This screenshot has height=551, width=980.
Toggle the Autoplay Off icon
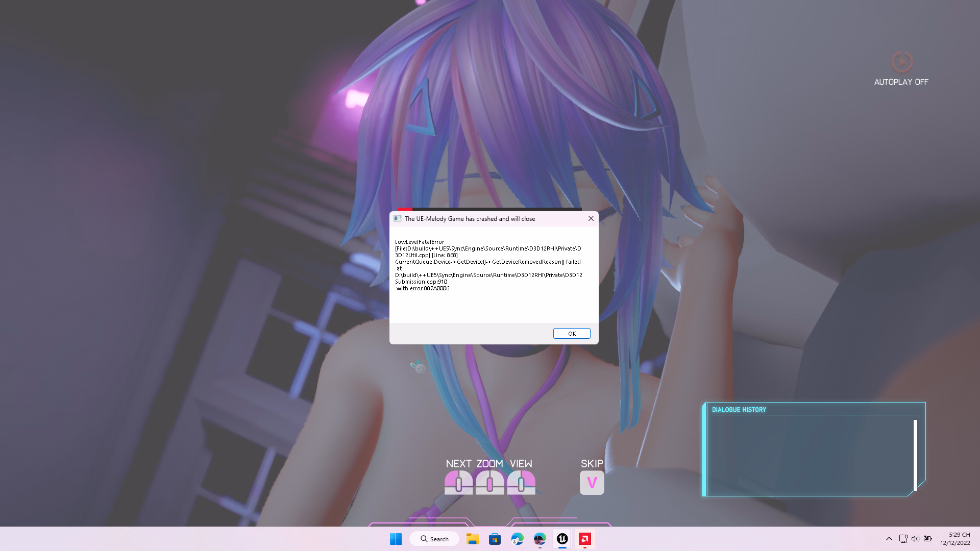901,62
